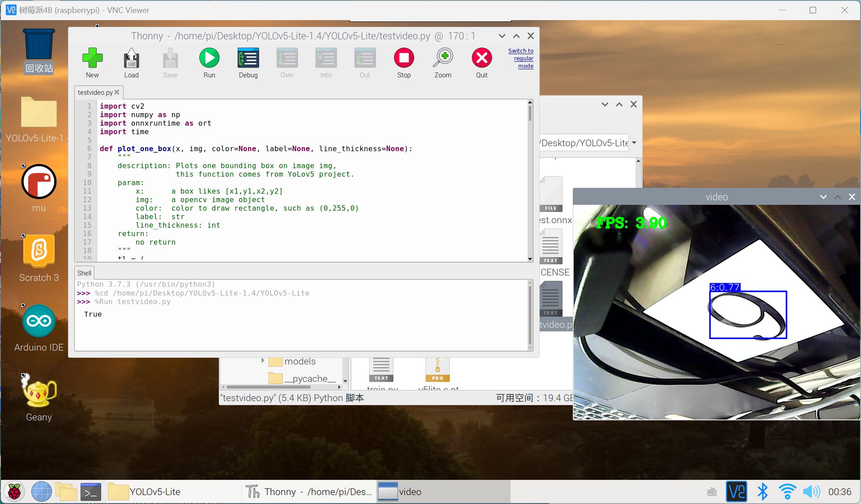Expand the models folder in tree
The width and height of the screenshot is (861, 504).
pos(263,360)
